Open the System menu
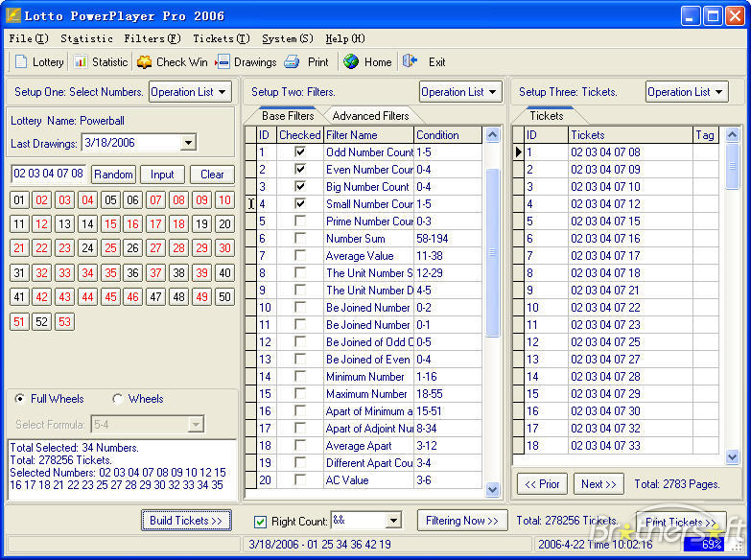Screen dimensions: 751x560 coord(288,38)
